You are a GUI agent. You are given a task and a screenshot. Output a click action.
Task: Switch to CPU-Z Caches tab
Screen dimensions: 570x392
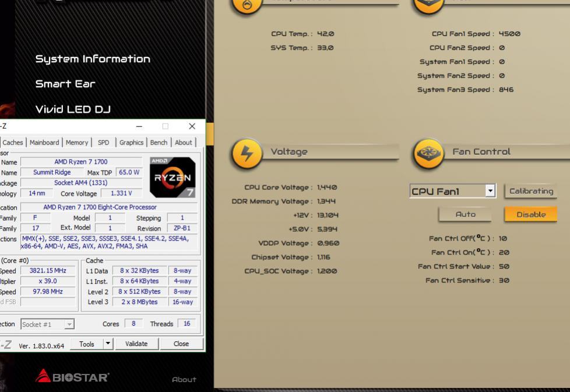click(13, 143)
